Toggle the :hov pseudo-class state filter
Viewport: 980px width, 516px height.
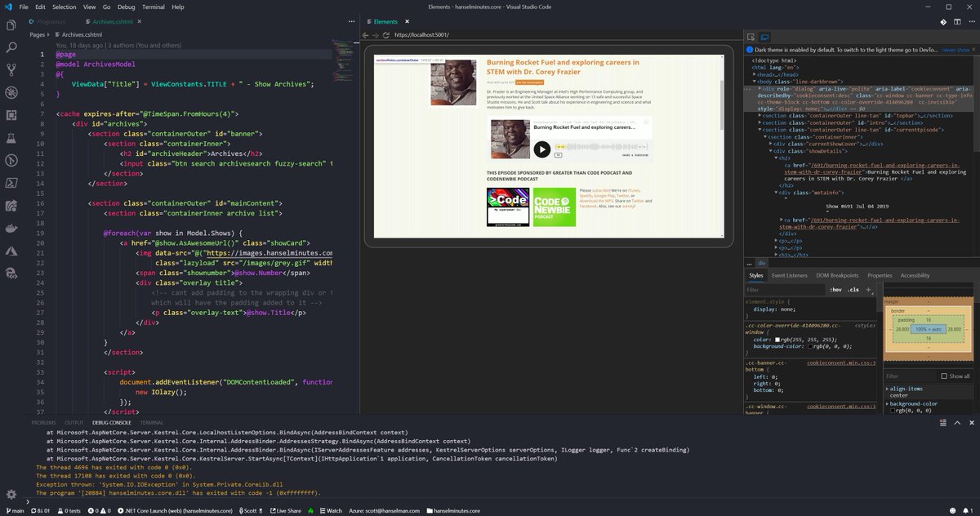835,290
